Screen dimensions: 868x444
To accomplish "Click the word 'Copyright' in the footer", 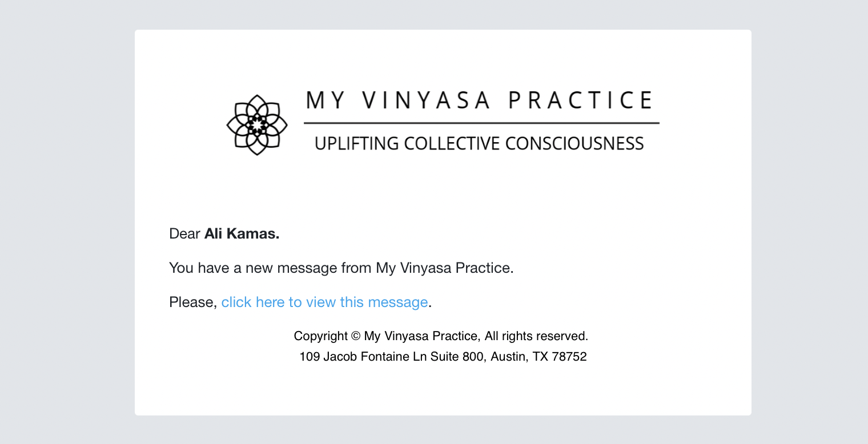I will 321,336.
